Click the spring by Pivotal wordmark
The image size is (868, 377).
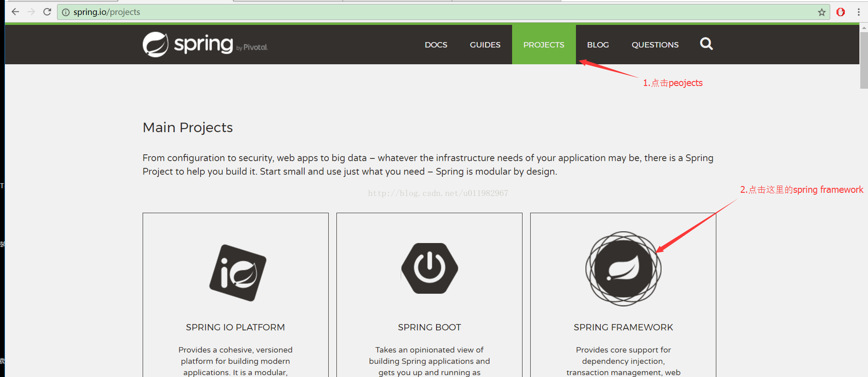click(221, 44)
